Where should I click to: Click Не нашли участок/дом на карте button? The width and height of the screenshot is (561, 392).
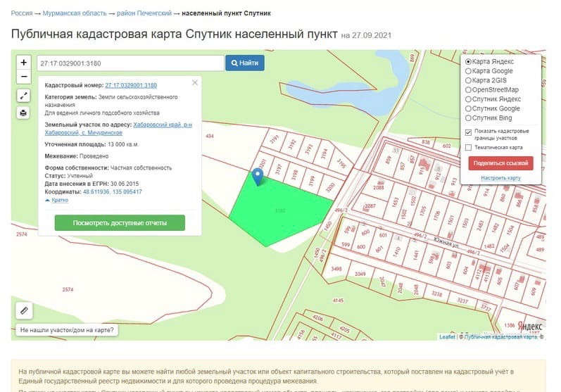(67, 330)
